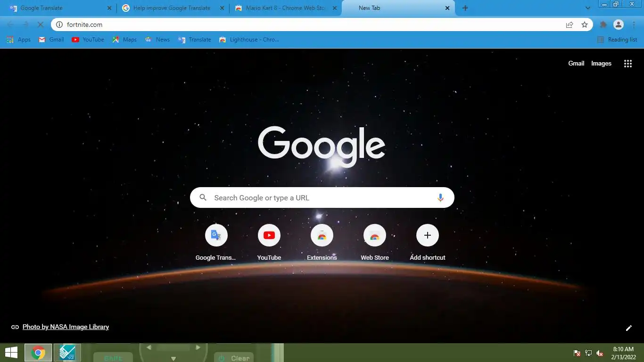Open the Images link at top right
644x362 pixels.
click(601, 64)
